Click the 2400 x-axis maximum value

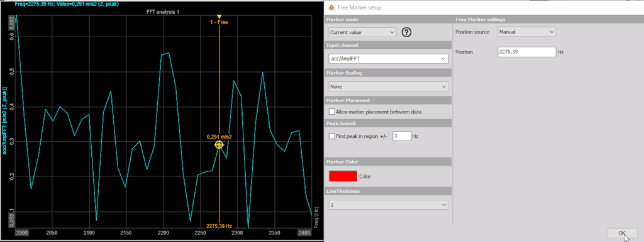click(x=304, y=233)
